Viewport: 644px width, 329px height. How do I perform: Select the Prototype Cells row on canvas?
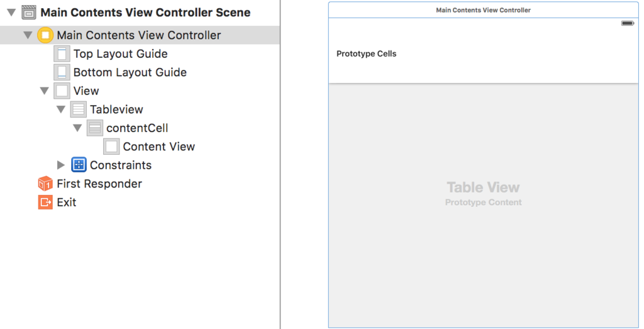click(x=484, y=54)
